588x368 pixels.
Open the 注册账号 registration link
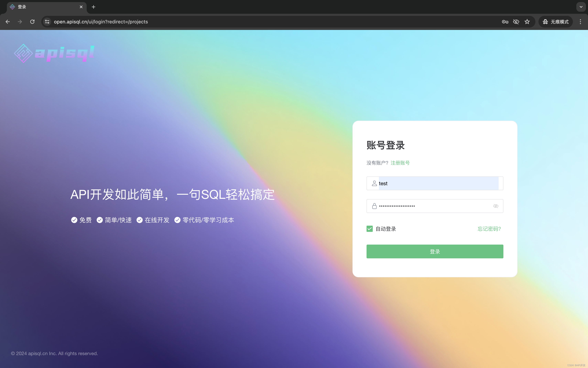pyautogui.click(x=400, y=163)
